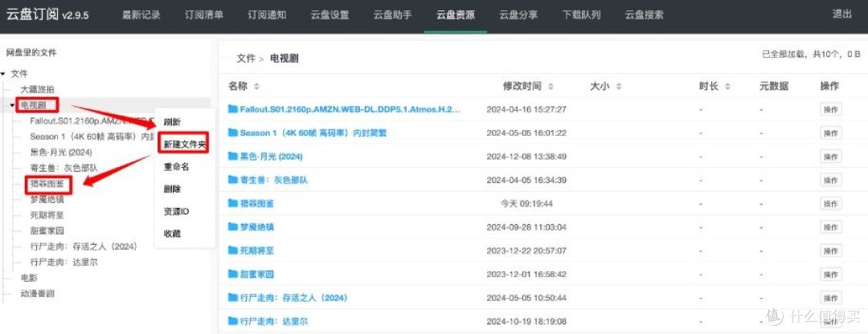This screenshot has height=334, width=868.
Task: Select 甜蜜家园 in the file tree
Action: [47, 230]
